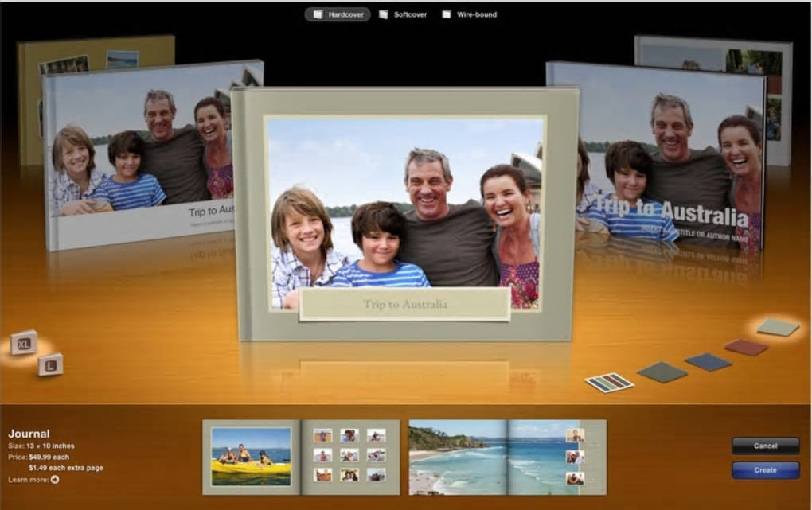Pick the blue color swatch
This screenshot has height=510, width=812.
(x=708, y=361)
